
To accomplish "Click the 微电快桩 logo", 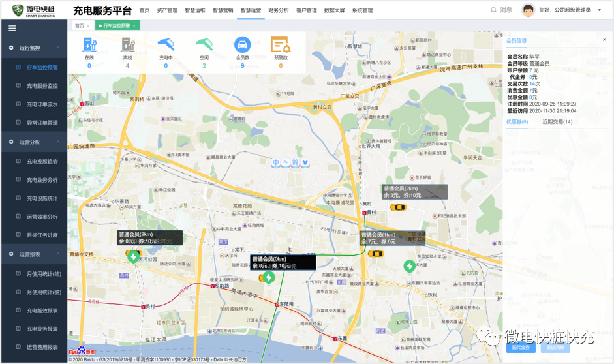I will 34,10.
